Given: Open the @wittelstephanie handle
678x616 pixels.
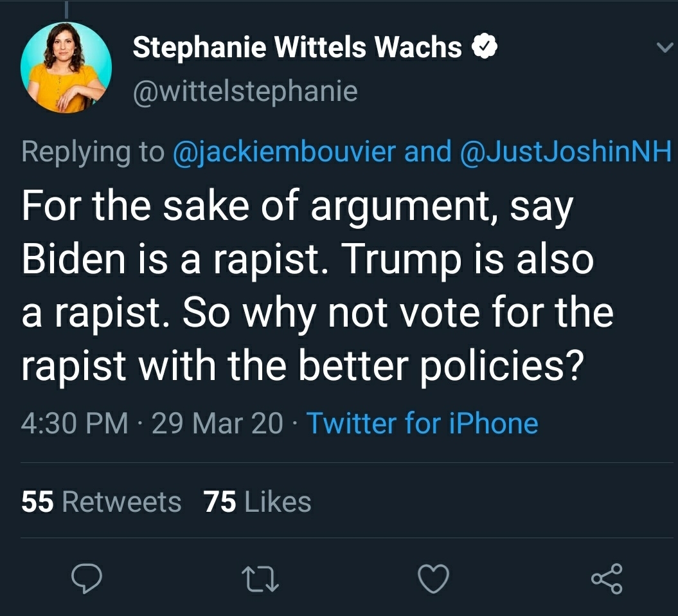Looking at the screenshot, I should point(245,91).
